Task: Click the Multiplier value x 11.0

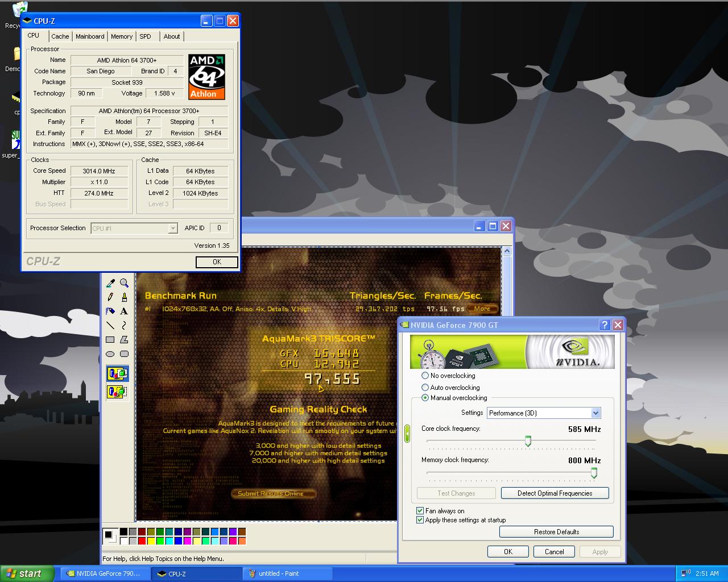Action: tap(99, 182)
